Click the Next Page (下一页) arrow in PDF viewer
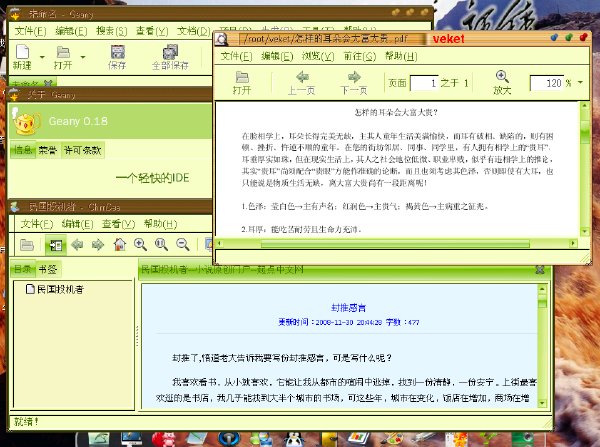 coord(354,77)
